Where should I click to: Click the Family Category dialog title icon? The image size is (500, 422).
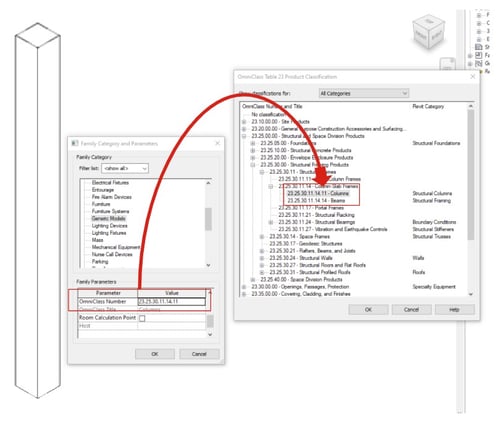[x=75, y=143]
